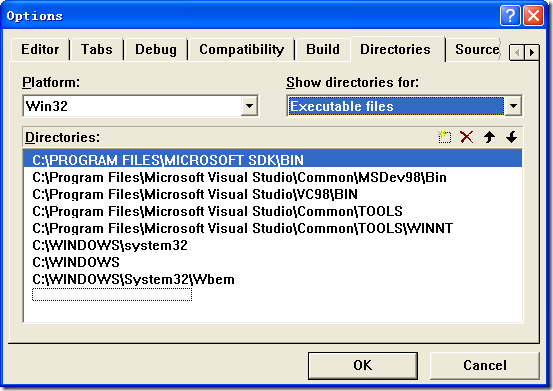Open the Debug tab
Image resolution: width=553 pixels, height=391 pixels.
coord(156,49)
